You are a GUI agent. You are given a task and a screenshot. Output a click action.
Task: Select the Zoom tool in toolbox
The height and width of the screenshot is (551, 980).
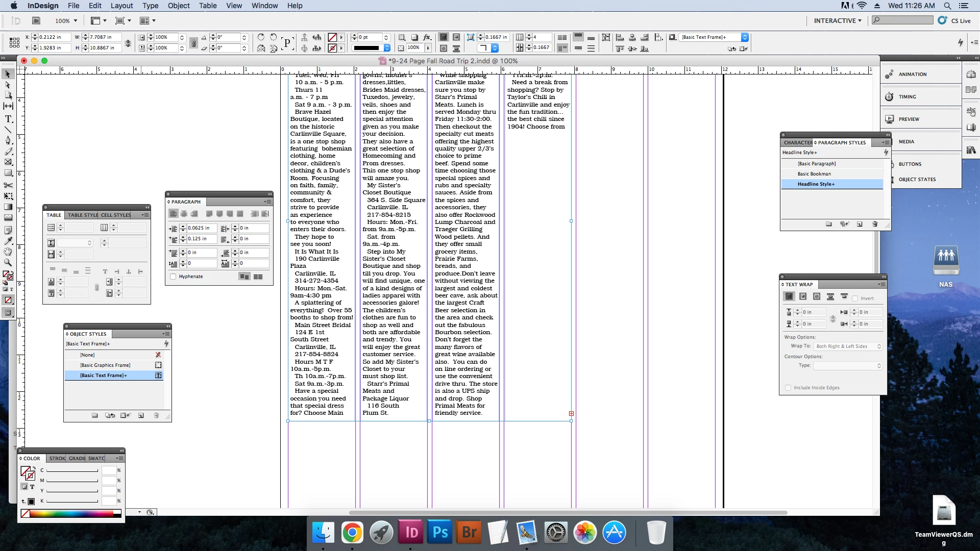[x=8, y=262]
